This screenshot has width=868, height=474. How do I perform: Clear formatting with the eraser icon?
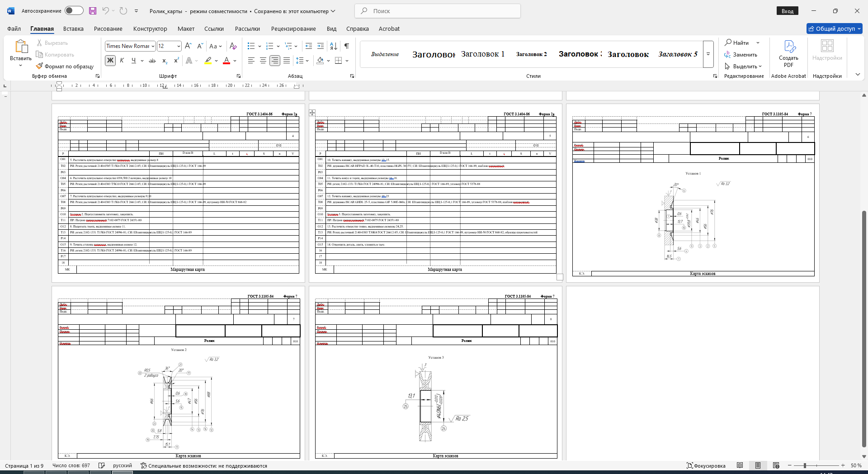pyautogui.click(x=233, y=46)
